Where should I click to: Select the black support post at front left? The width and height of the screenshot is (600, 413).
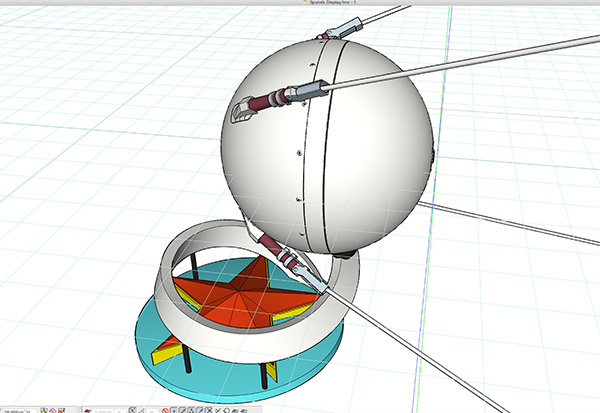click(187, 359)
